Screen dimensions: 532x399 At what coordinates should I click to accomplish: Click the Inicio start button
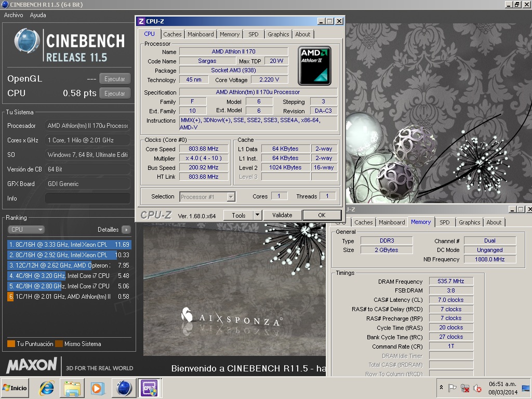click(15, 388)
